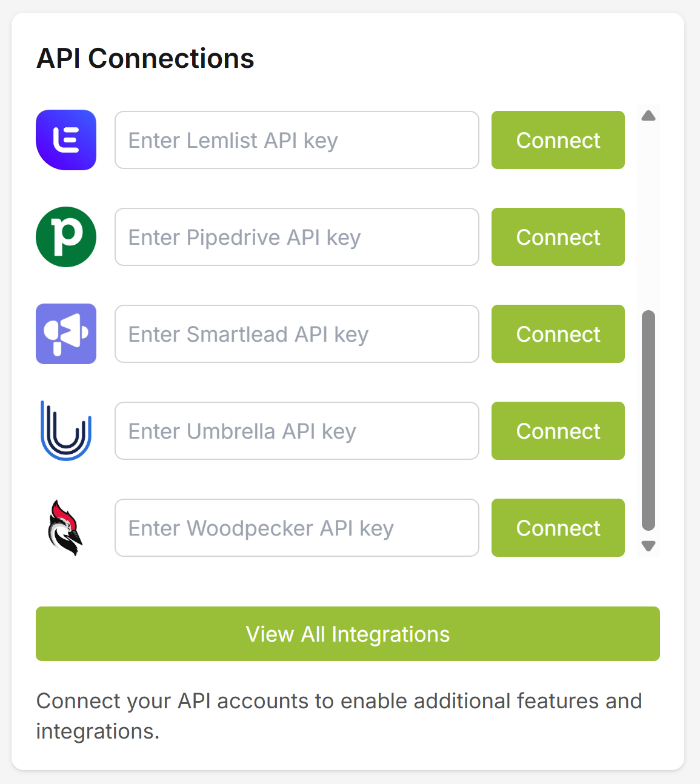Image resolution: width=700 pixels, height=784 pixels.
Task: Click the Lemlist logo icon
Action: [x=66, y=140]
